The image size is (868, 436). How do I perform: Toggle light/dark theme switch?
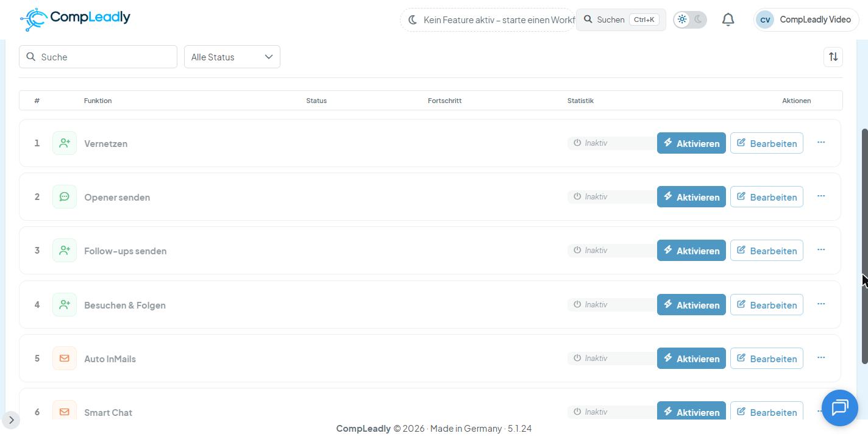pos(690,20)
